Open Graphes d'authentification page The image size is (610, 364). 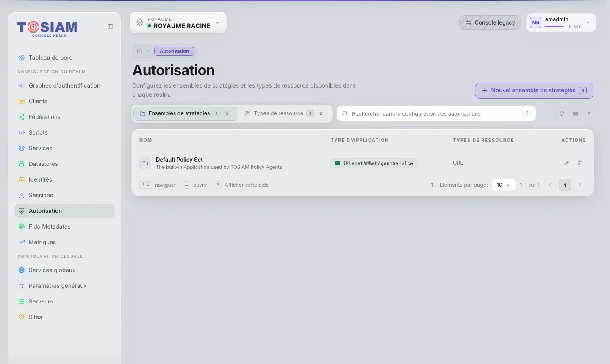(64, 85)
